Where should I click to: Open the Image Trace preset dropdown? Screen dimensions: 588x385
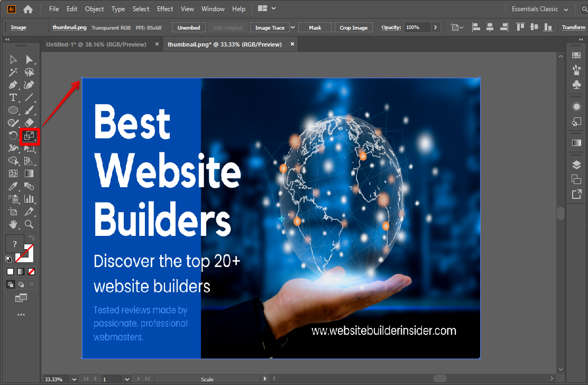pos(292,27)
